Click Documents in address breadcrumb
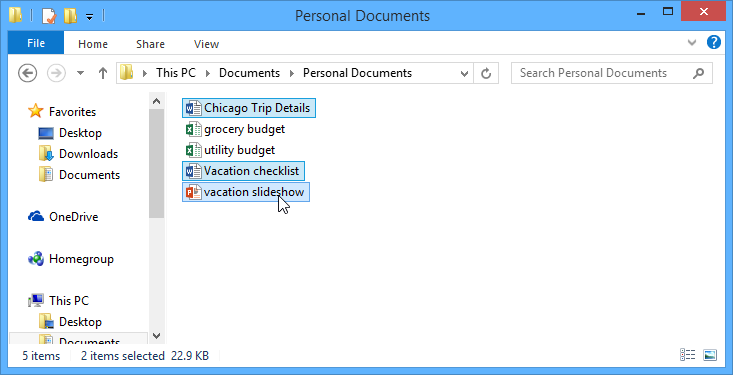 (249, 73)
